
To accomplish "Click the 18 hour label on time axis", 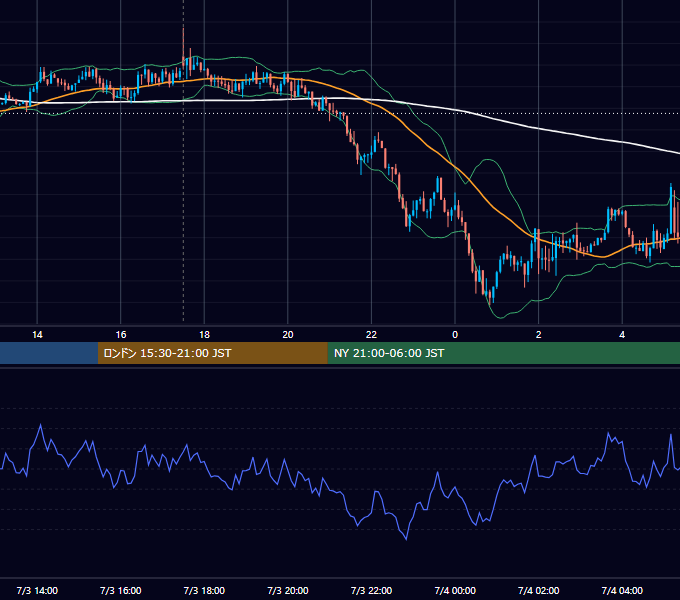I will (x=204, y=335).
